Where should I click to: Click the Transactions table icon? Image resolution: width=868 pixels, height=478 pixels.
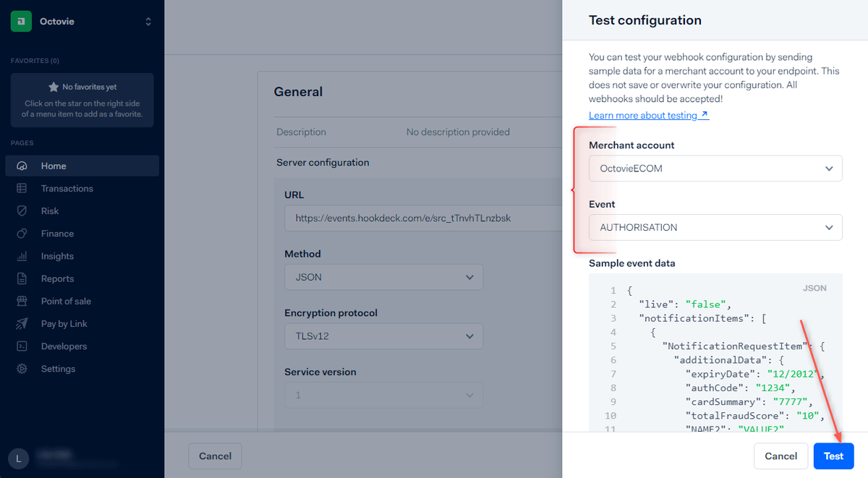coord(22,189)
